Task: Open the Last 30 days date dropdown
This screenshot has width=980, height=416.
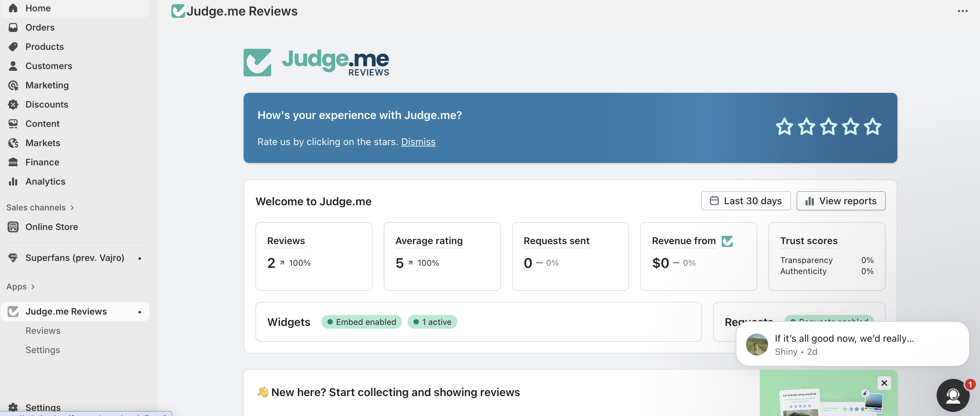Action: click(746, 201)
